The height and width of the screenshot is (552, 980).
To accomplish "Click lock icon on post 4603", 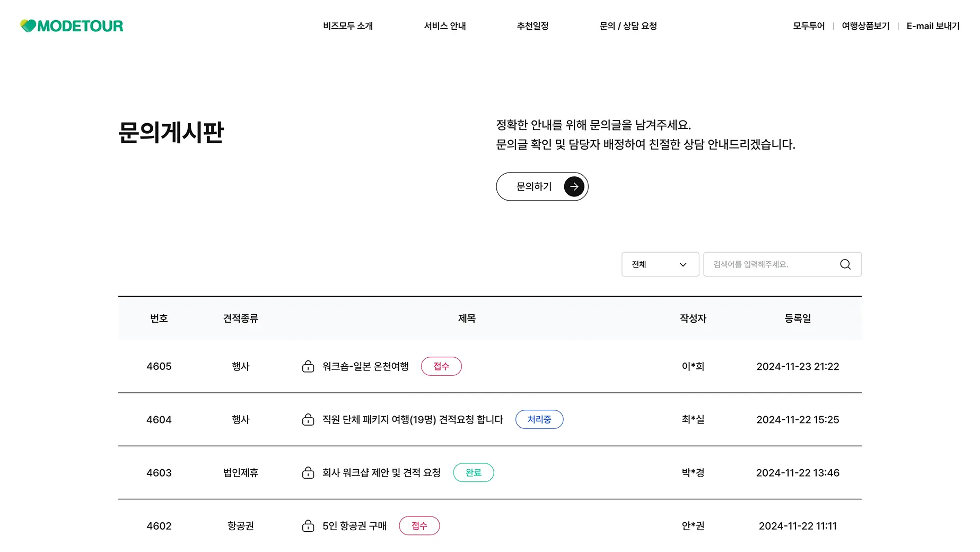I will point(308,472).
